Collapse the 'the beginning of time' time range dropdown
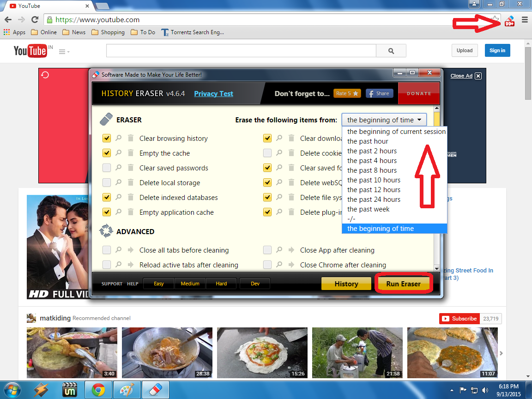The height and width of the screenshot is (399, 532). [x=384, y=120]
